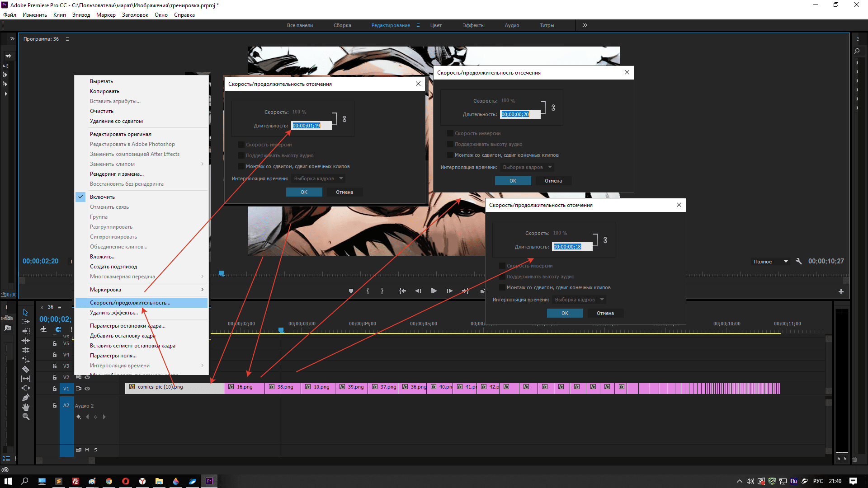The height and width of the screenshot is (488, 868).
Task: Click Отмена in 00;00;00;18 dialog
Action: click(x=605, y=313)
